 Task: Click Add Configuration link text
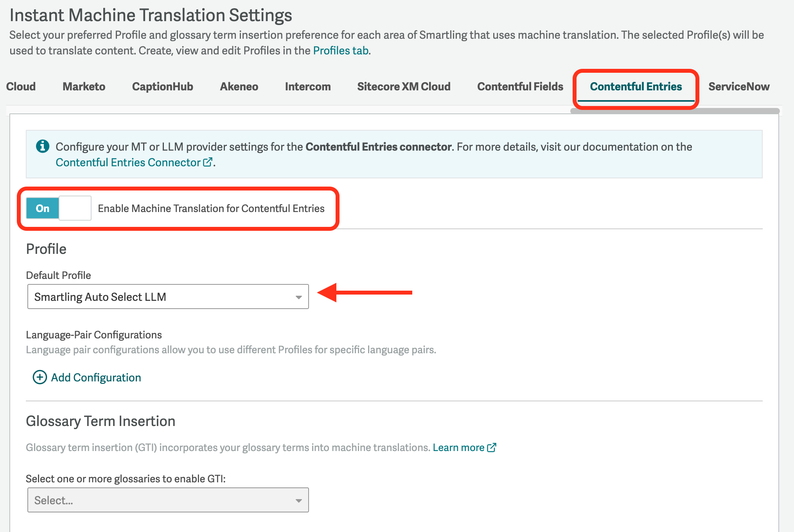pyautogui.click(x=96, y=377)
